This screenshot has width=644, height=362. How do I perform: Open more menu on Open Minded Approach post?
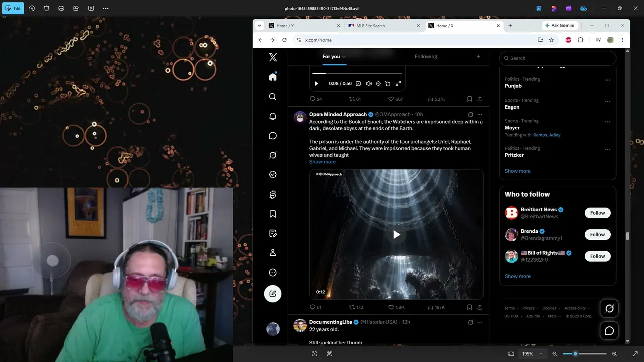480,115
